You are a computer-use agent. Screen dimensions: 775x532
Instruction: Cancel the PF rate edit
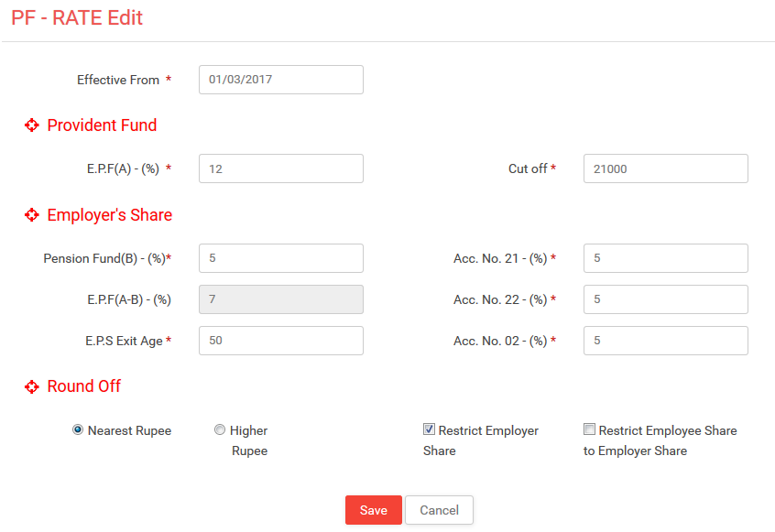point(439,510)
